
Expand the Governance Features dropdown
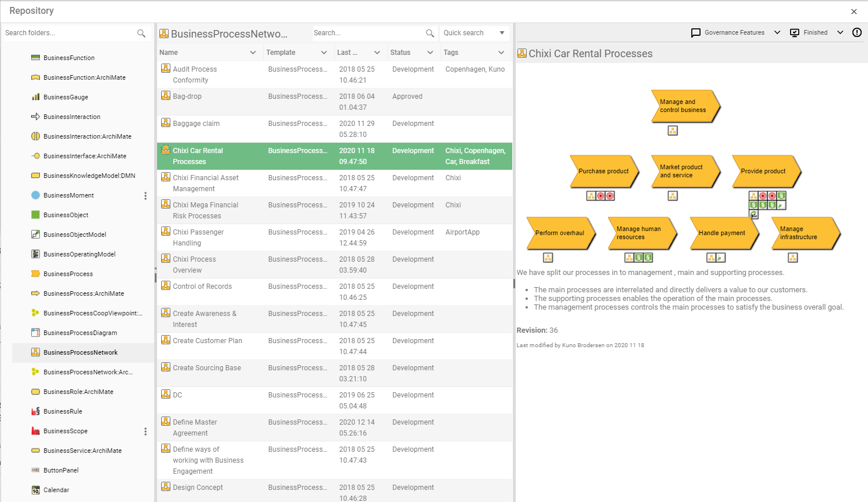(777, 33)
